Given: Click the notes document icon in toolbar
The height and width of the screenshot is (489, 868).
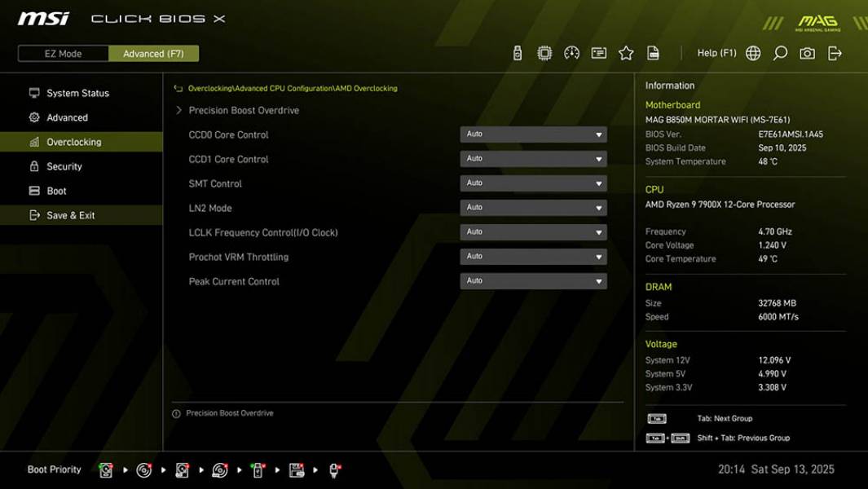Looking at the screenshot, I should (653, 52).
